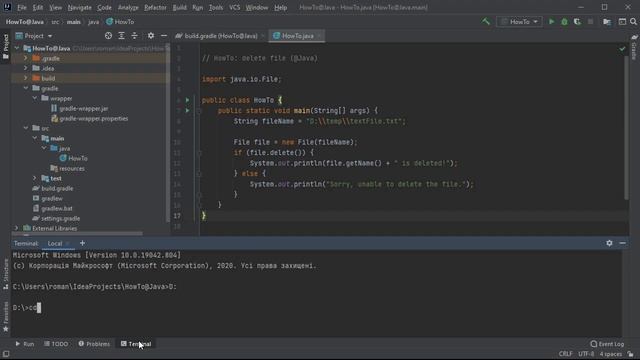Open the Event Log button
The image size is (640, 360).
(607, 344)
